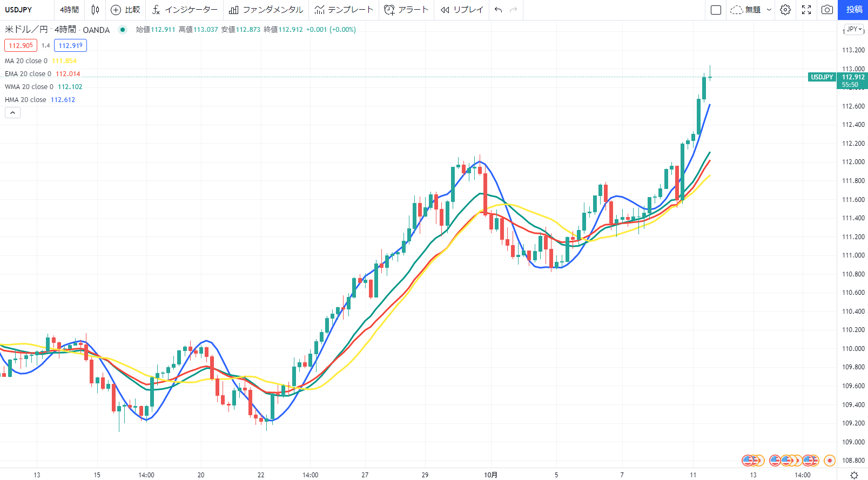Click the 米ドル/円 symbol title
This screenshot has width=868, height=480.
pyautogui.click(x=26, y=30)
